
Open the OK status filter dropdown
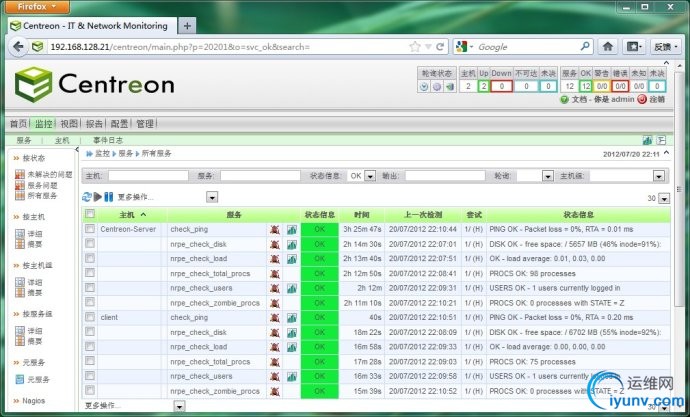tap(370, 176)
